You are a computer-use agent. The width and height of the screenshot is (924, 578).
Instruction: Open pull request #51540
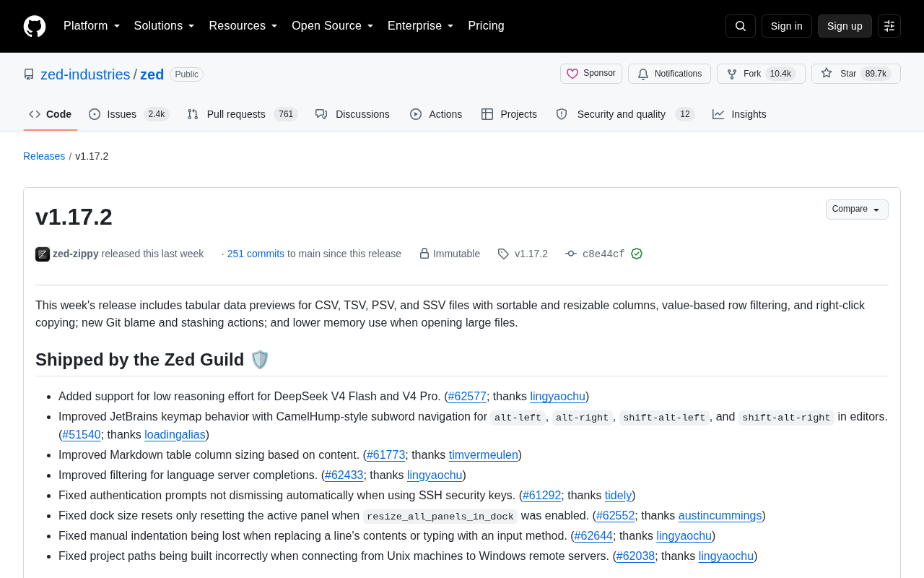click(82, 434)
